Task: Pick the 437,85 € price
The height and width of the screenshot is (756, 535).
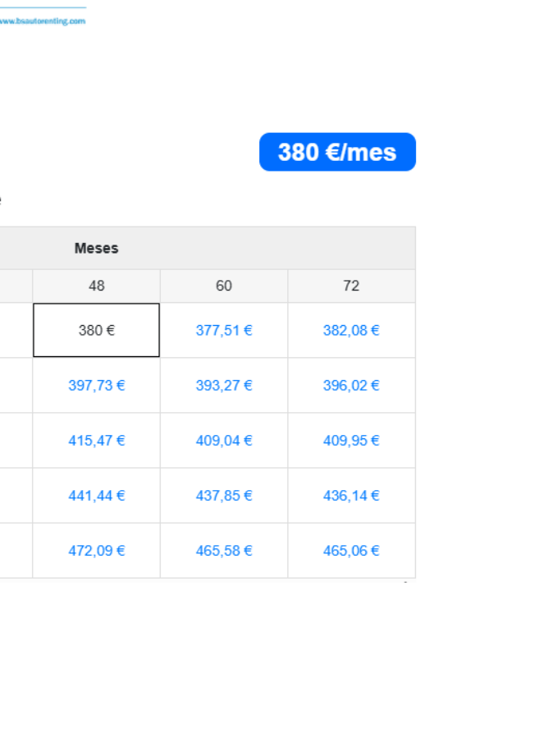Action: pyautogui.click(x=224, y=495)
